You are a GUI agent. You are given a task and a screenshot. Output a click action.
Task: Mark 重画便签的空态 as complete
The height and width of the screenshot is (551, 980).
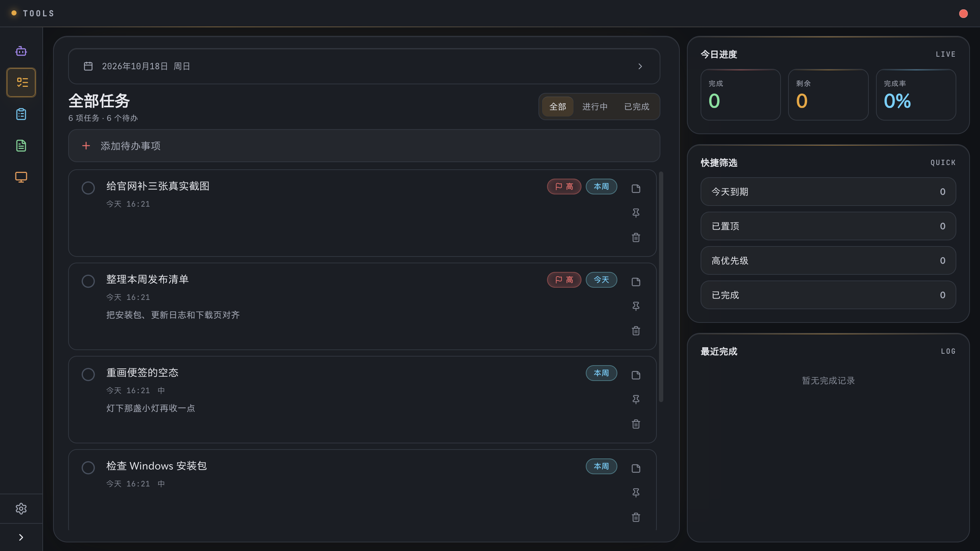click(x=88, y=374)
